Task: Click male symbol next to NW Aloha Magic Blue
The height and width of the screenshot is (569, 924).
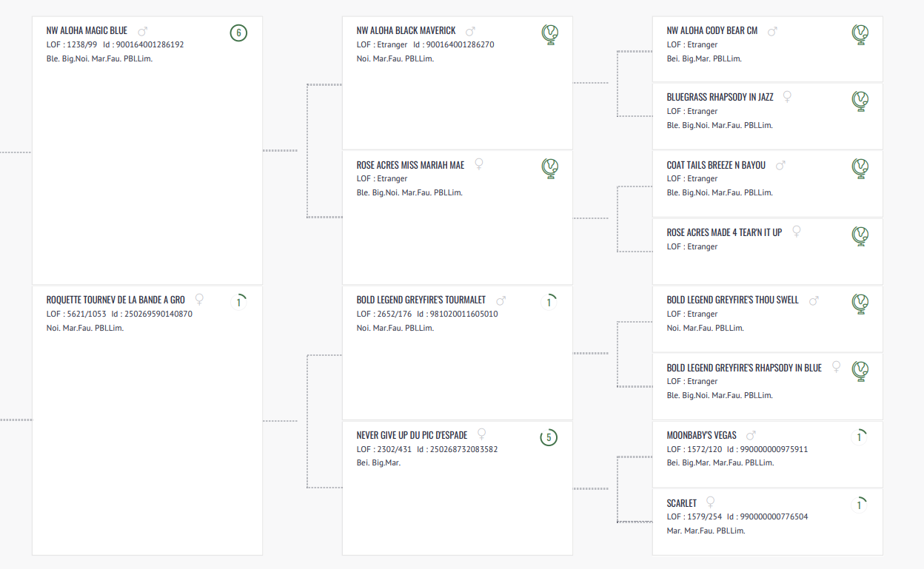Action: 143,32
